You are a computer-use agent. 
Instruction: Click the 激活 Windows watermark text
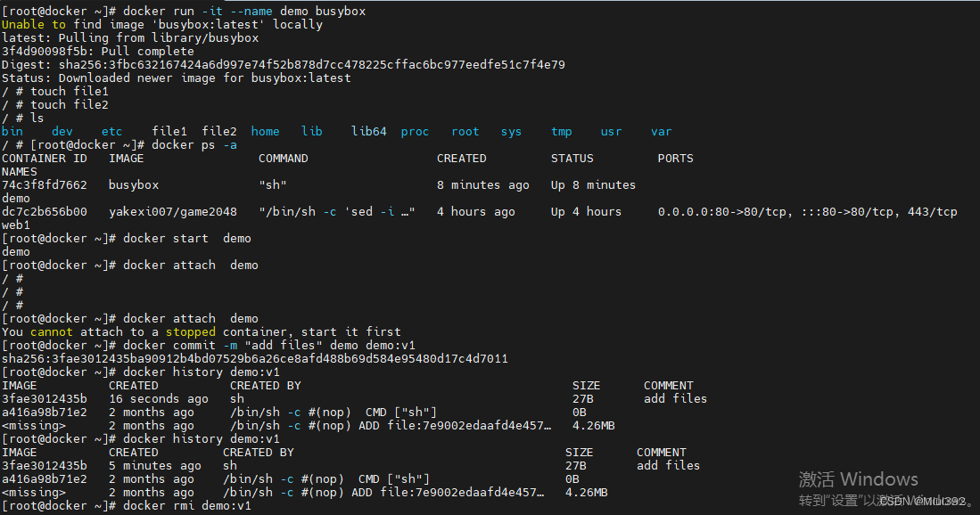859,478
